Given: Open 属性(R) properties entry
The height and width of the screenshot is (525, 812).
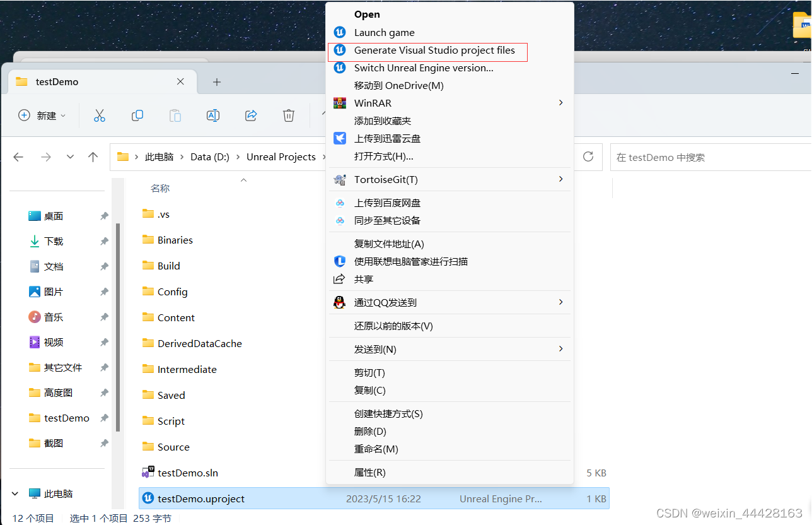Looking at the screenshot, I should (449, 472).
